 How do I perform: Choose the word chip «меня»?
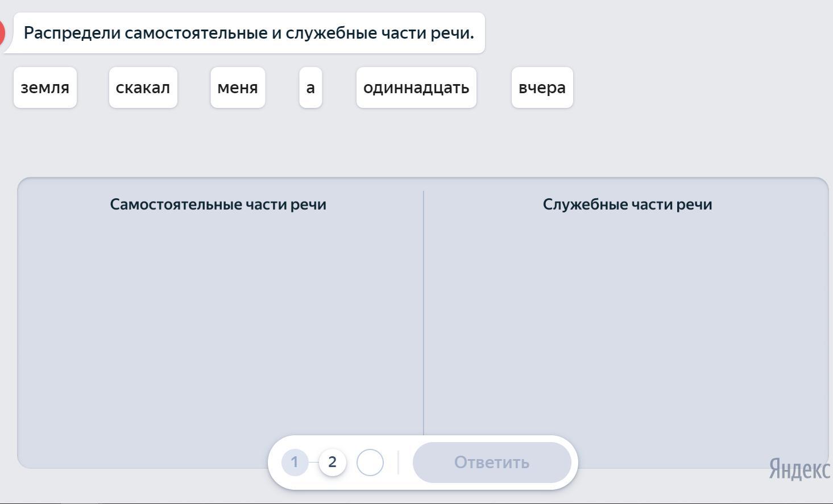pyautogui.click(x=238, y=88)
